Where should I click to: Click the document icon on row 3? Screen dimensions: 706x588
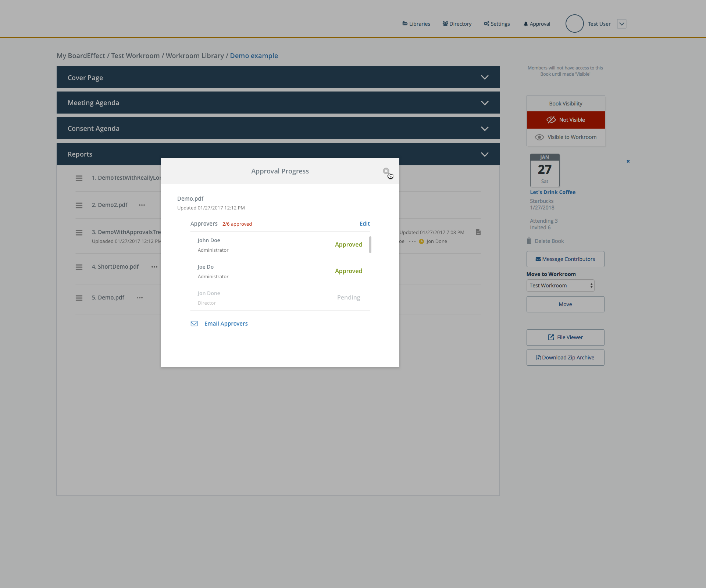(478, 232)
